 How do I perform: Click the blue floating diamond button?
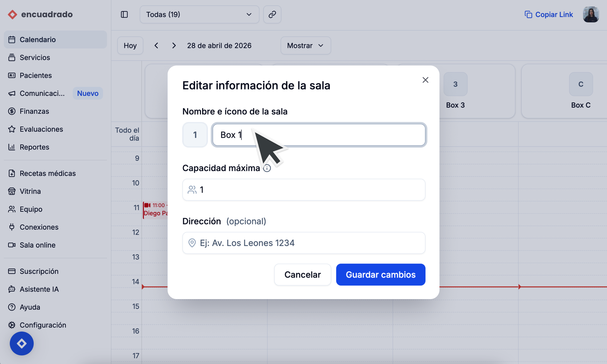22,343
